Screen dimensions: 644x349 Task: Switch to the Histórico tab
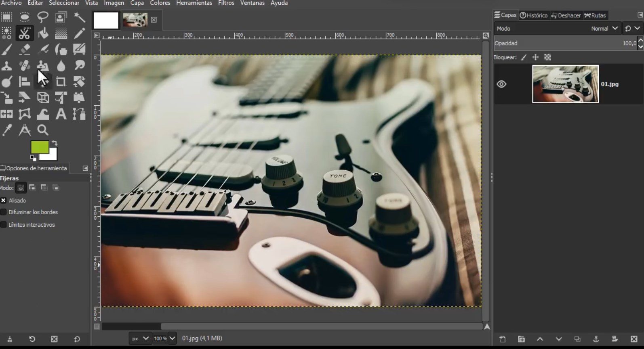pos(534,15)
